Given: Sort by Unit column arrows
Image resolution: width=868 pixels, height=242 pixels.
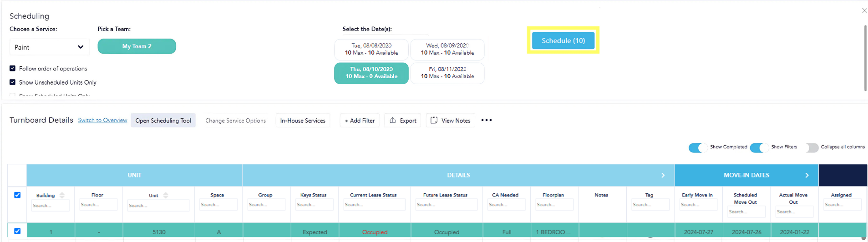Looking at the screenshot, I should (x=166, y=195).
